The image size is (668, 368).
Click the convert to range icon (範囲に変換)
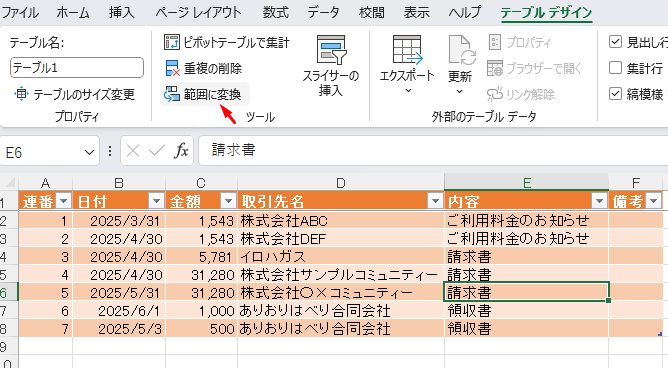click(x=172, y=94)
